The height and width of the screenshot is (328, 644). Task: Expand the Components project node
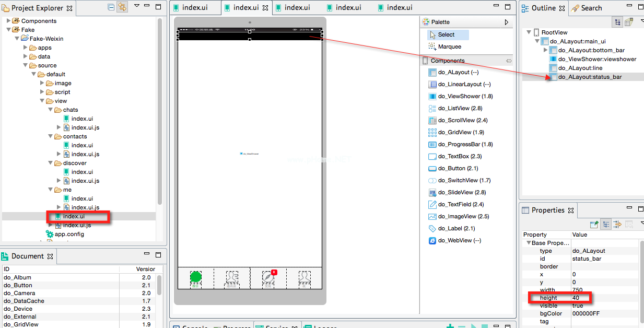pos(8,21)
